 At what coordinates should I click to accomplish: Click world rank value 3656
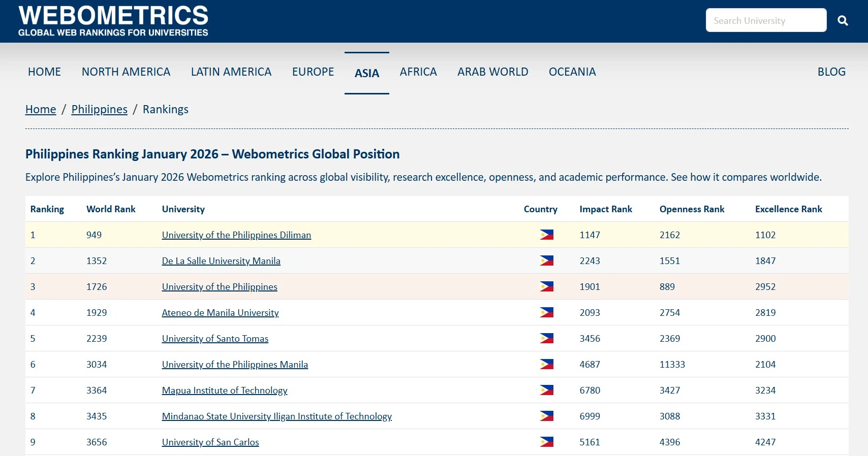point(97,442)
